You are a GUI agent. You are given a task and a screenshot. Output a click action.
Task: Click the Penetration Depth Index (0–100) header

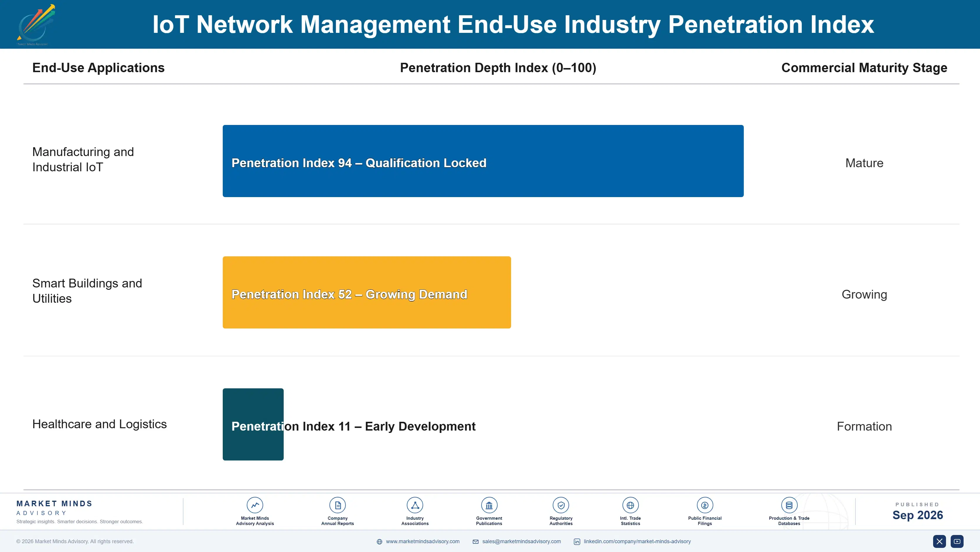(x=498, y=68)
